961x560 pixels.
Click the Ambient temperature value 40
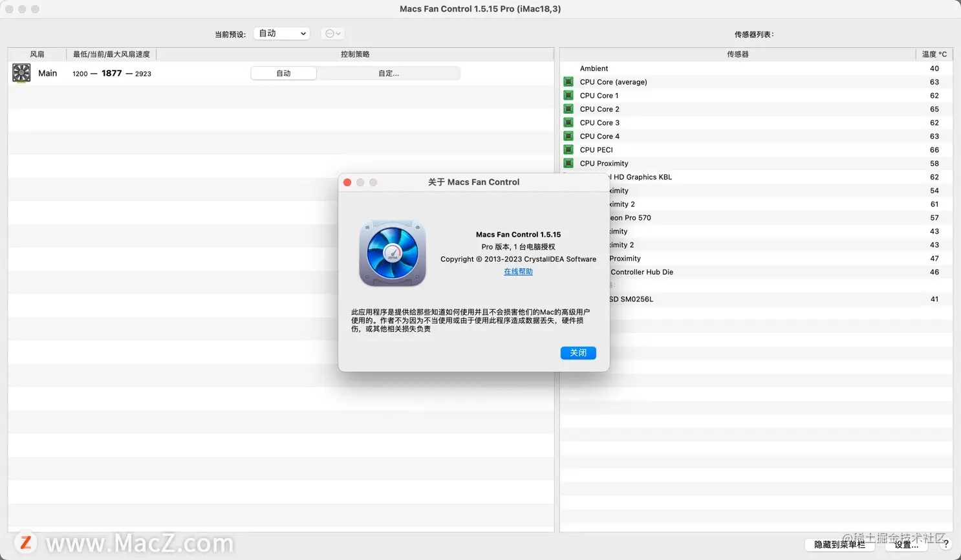click(934, 69)
